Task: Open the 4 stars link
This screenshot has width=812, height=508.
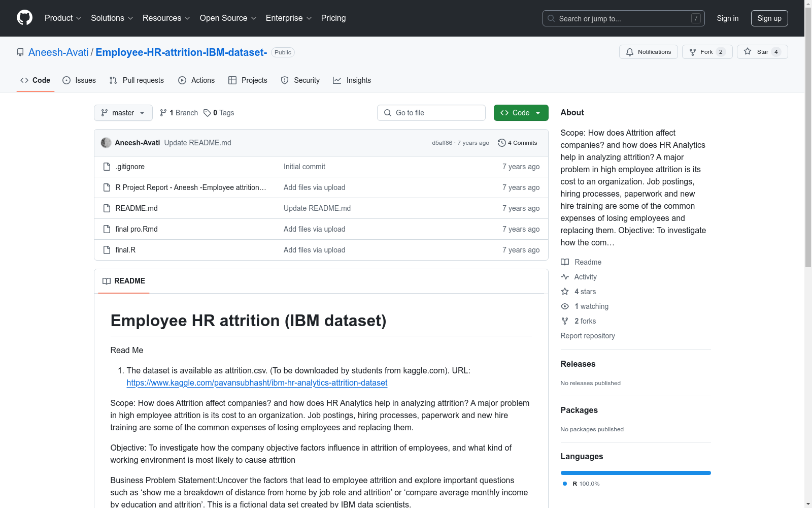Action: pos(579,292)
